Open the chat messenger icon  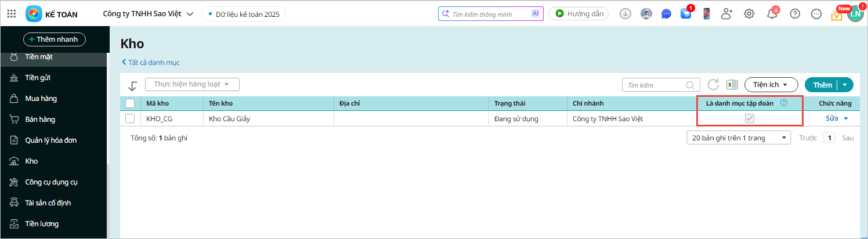(x=667, y=14)
